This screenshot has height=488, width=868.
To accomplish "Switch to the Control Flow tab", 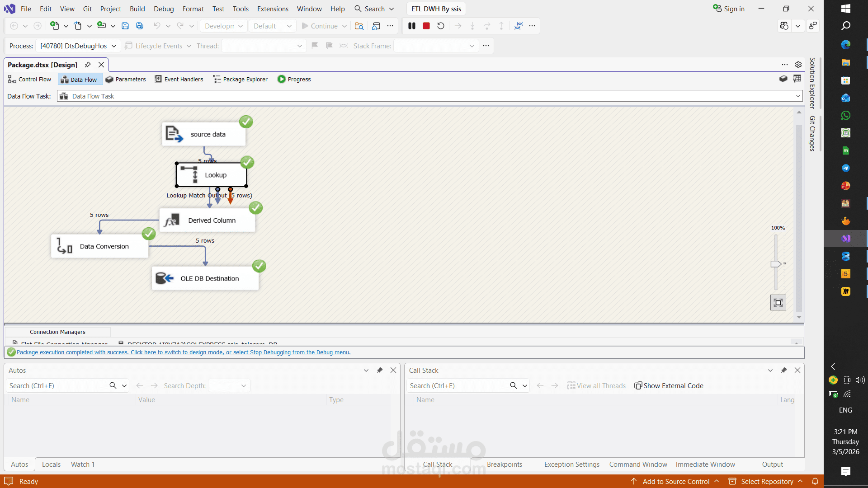I will 30,80.
